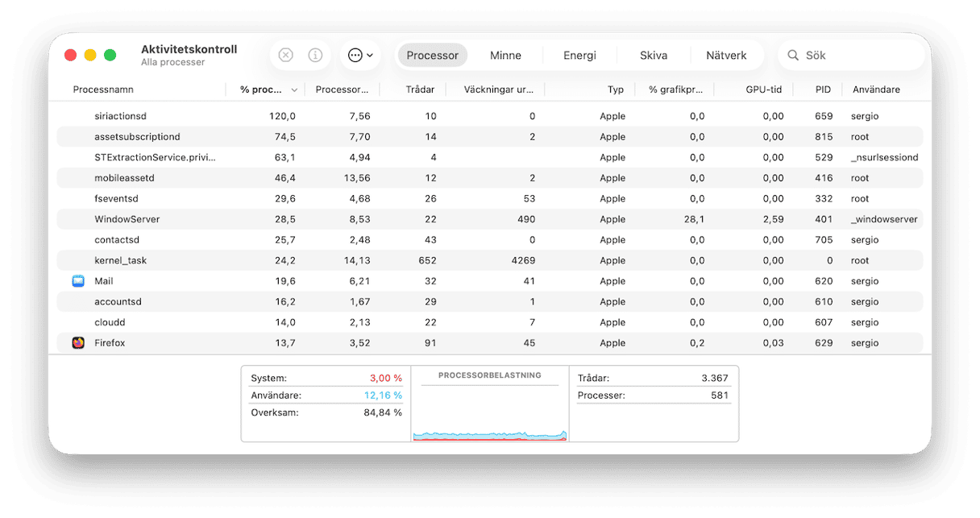
Task: Click in the Sök search field
Action: (x=858, y=56)
